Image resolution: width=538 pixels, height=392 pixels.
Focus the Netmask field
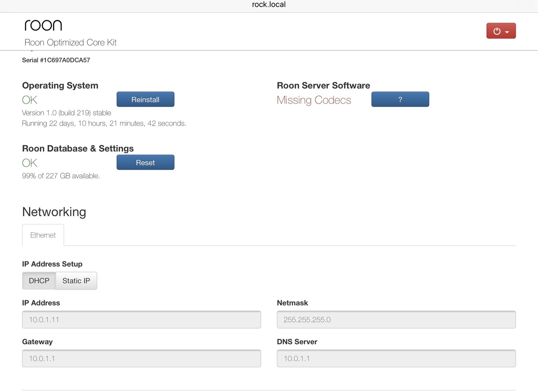396,320
